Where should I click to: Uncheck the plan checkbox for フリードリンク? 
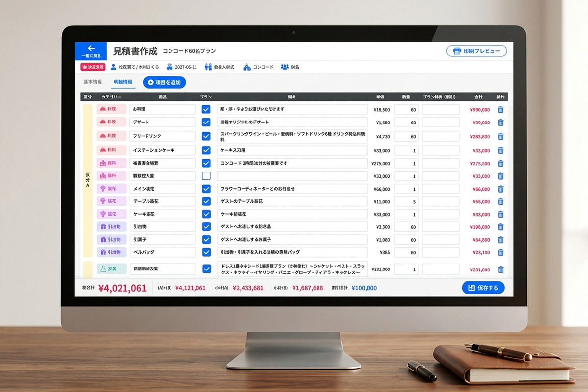click(206, 136)
